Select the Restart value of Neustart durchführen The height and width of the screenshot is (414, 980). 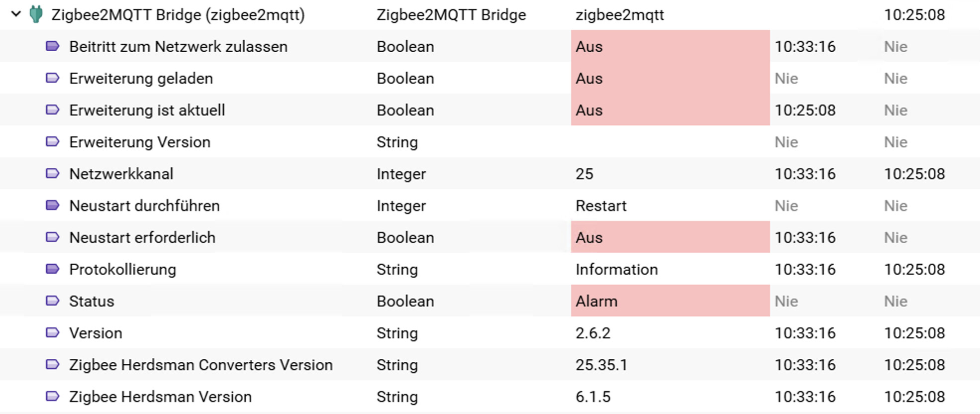[x=601, y=206]
